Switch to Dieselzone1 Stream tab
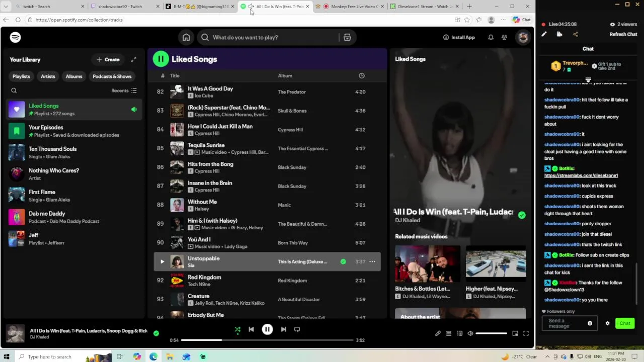Image resolution: width=644 pixels, height=362 pixels. 425,7
